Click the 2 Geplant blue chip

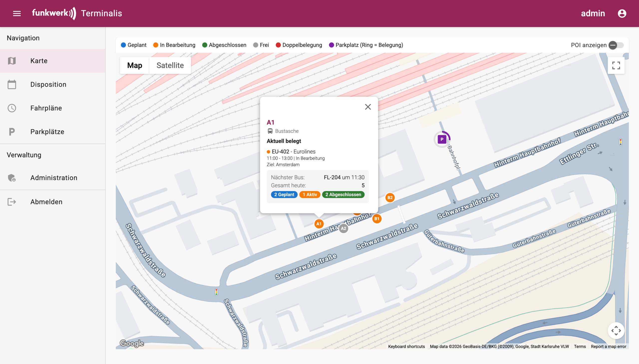point(284,195)
